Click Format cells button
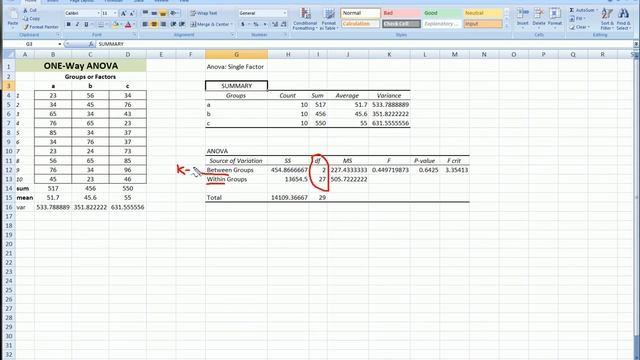 [x=555, y=18]
